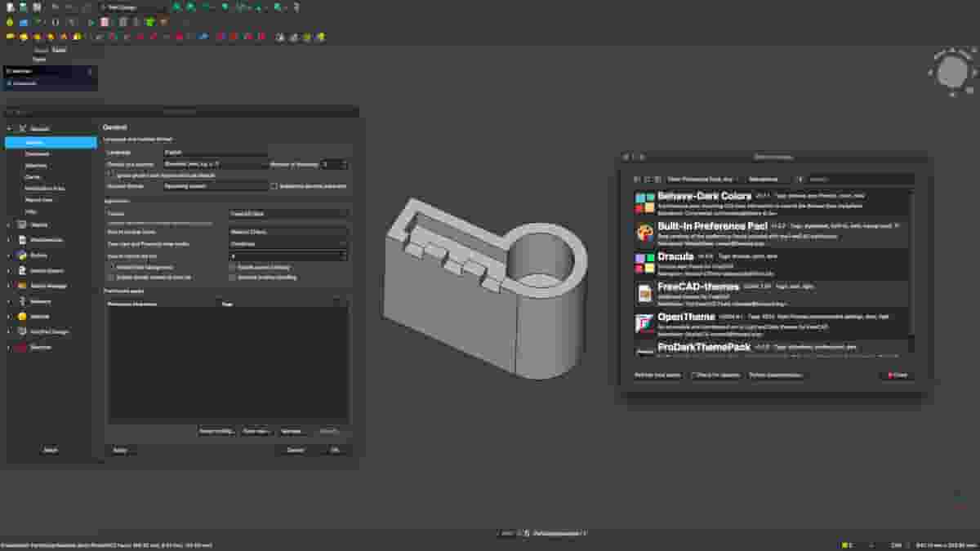Open the Report view preferences page
Image resolution: width=980 pixels, height=551 pixels.
tap(39, 199)
